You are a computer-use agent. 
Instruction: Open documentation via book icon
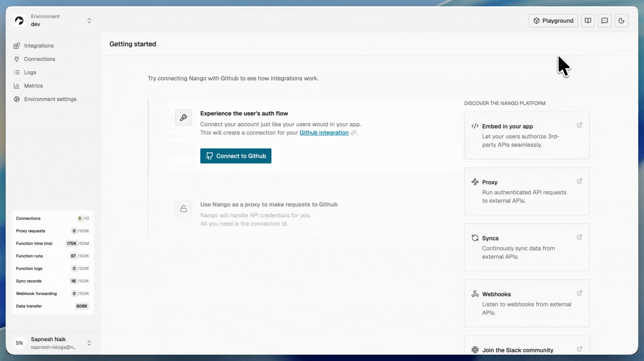[588, 21]
